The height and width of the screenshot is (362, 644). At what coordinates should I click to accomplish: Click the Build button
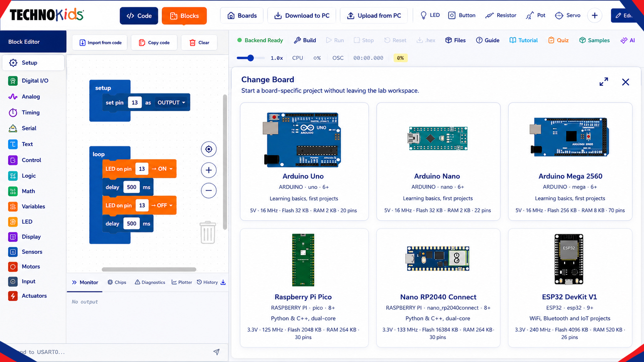[305, 40]
